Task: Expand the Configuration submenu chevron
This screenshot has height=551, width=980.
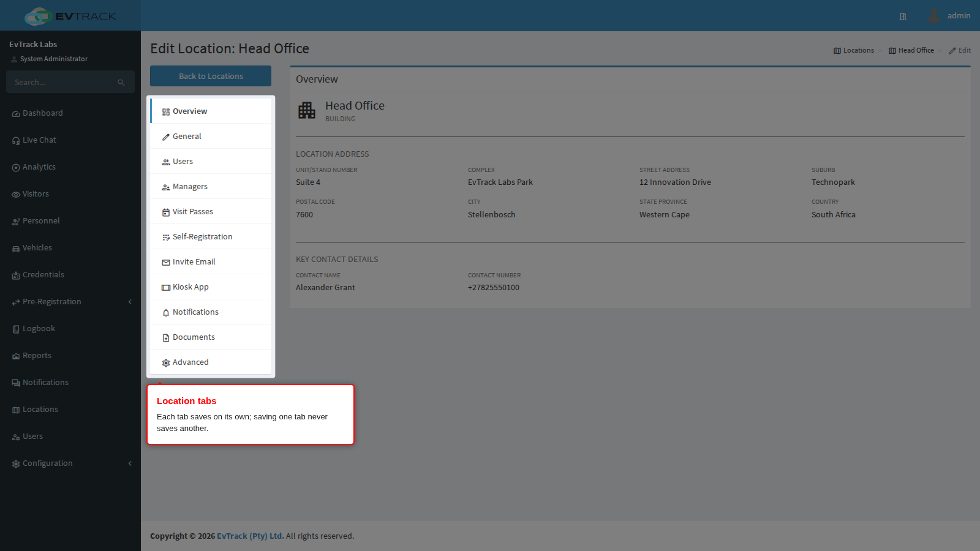Action: pos(130,463)
